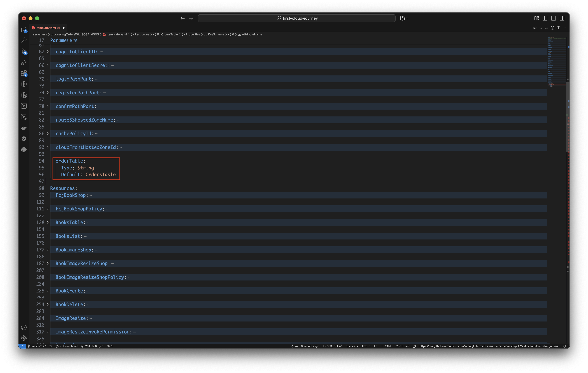Open the Manage gear menu
588x373 pixels.
click(24, 338)
